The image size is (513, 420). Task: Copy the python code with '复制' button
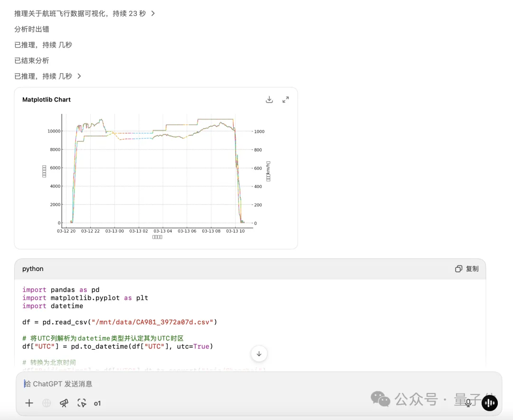[x=467, y=269]
